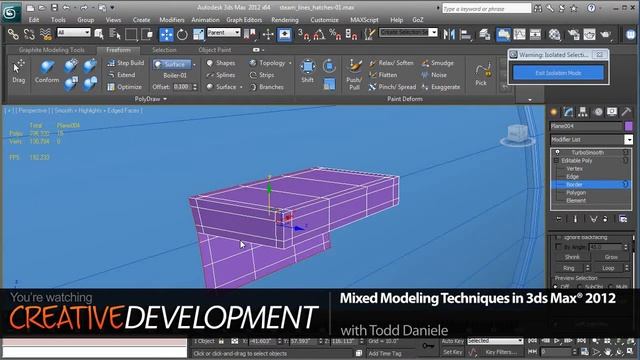640x360 pixels.
Task: Click the Shift tool icon
Action: (307, 71)
